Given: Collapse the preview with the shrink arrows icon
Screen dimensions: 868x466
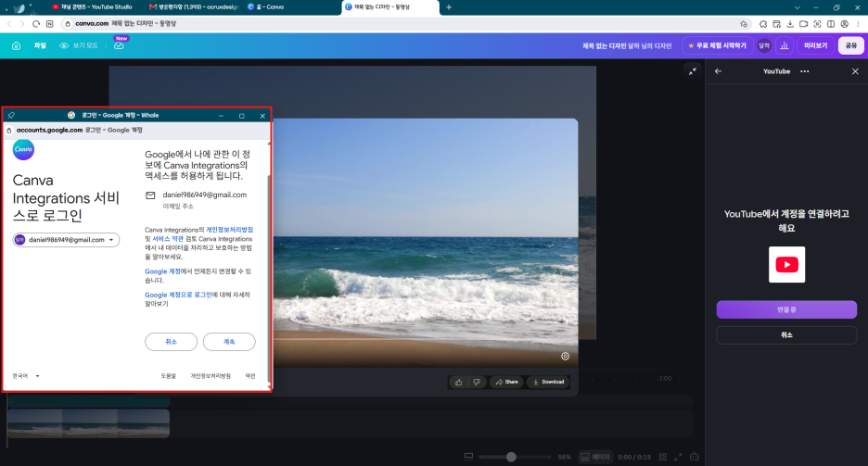Looking at the screenshot, I should [x=693, y=72].
